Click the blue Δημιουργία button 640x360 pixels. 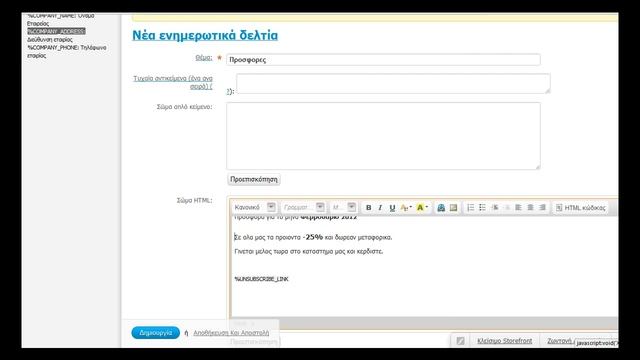click(156, 333)
